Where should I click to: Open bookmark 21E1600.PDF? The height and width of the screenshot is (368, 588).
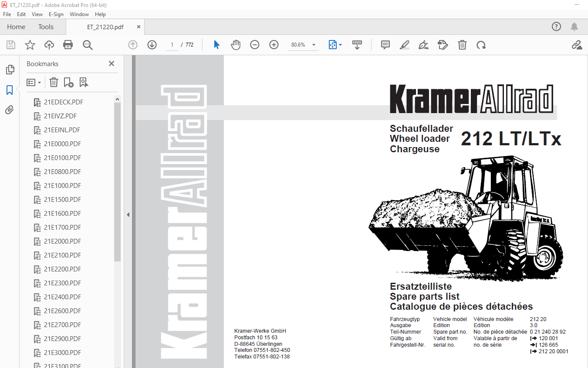(62, 214)
